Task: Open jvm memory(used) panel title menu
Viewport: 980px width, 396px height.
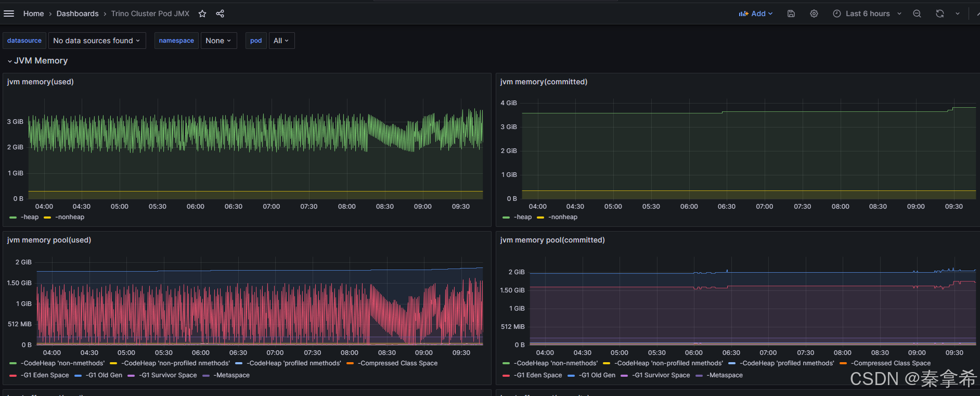Action: [41, 82]
